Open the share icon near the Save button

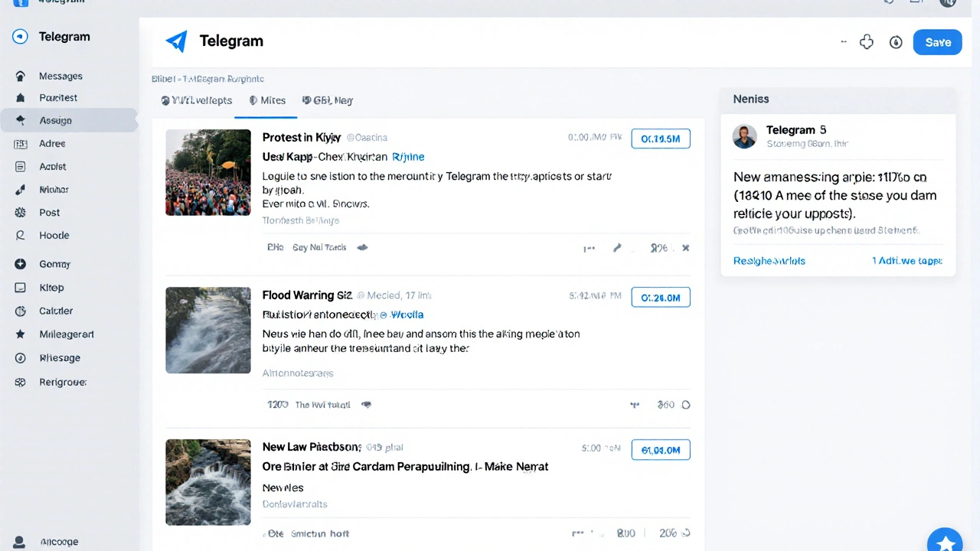coord(867,42)
